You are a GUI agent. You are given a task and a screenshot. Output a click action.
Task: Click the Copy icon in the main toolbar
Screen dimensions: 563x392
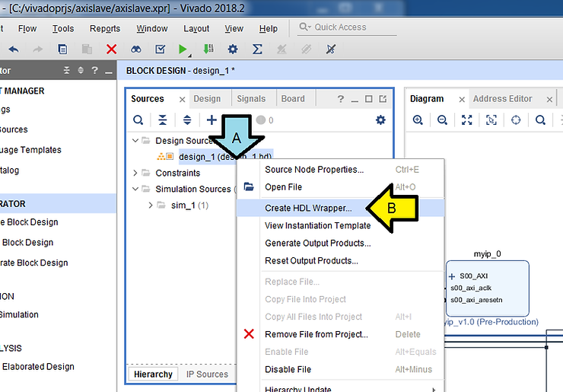(x=62, y=49)
